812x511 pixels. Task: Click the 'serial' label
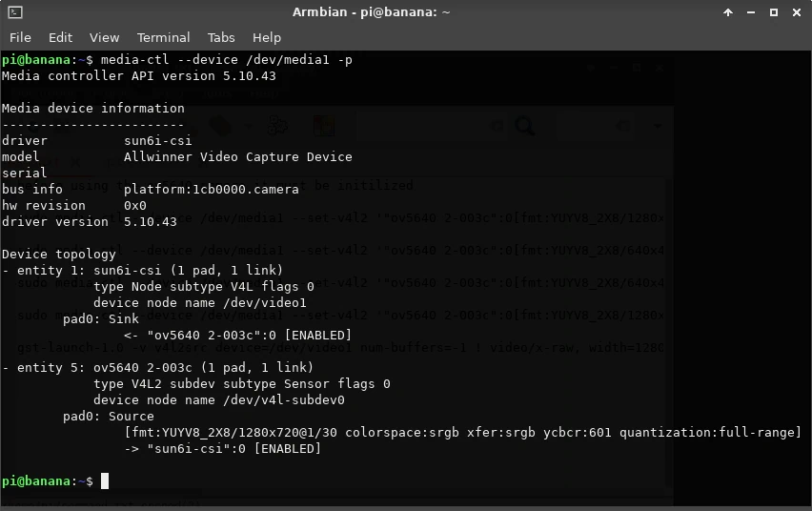pos(25,174)
